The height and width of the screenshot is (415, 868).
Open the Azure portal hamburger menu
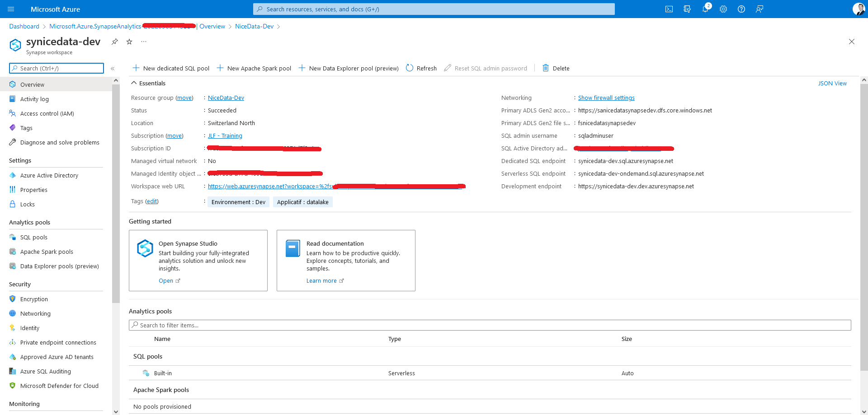11,9
